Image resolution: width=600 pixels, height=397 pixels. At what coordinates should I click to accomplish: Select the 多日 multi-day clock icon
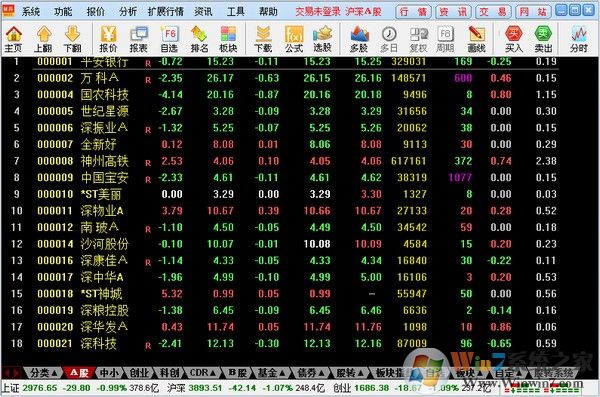(x=389, y=39)
